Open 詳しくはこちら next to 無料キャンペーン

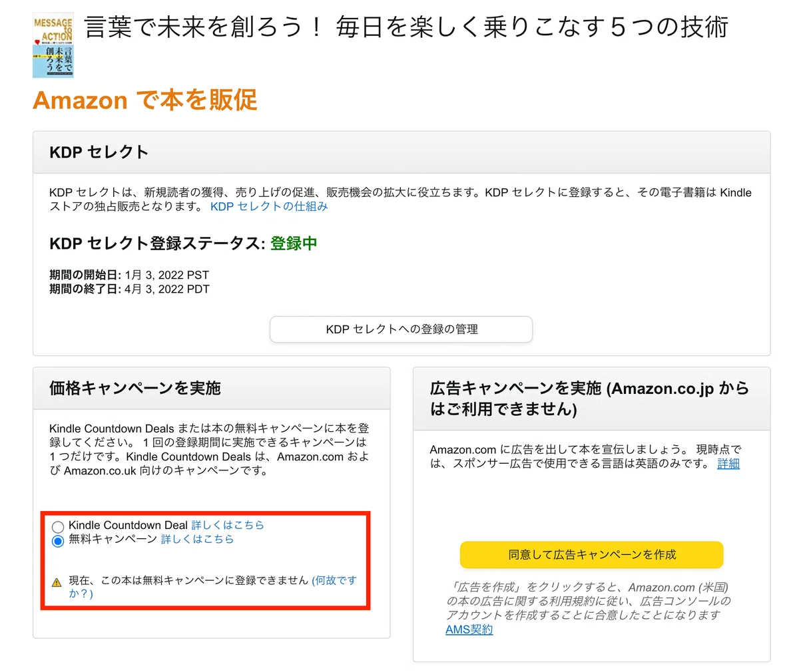pyautogui.click(x=198, y=539)
